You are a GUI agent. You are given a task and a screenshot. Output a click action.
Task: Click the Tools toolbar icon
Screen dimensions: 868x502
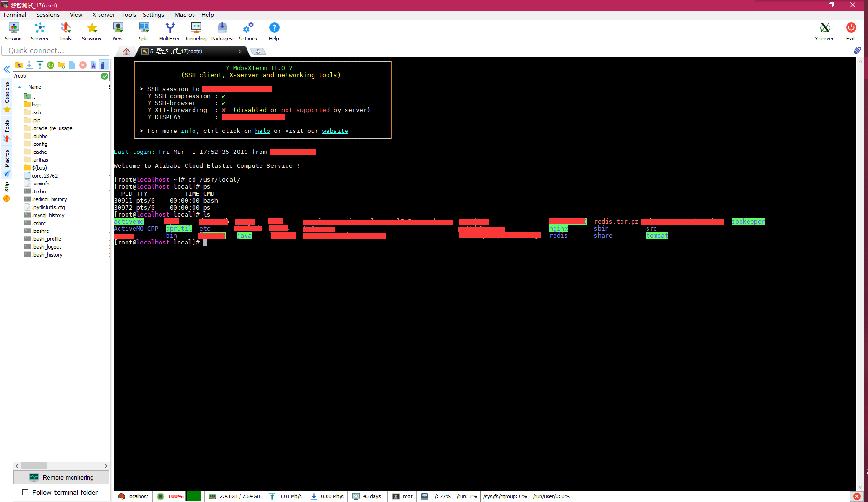66,32
